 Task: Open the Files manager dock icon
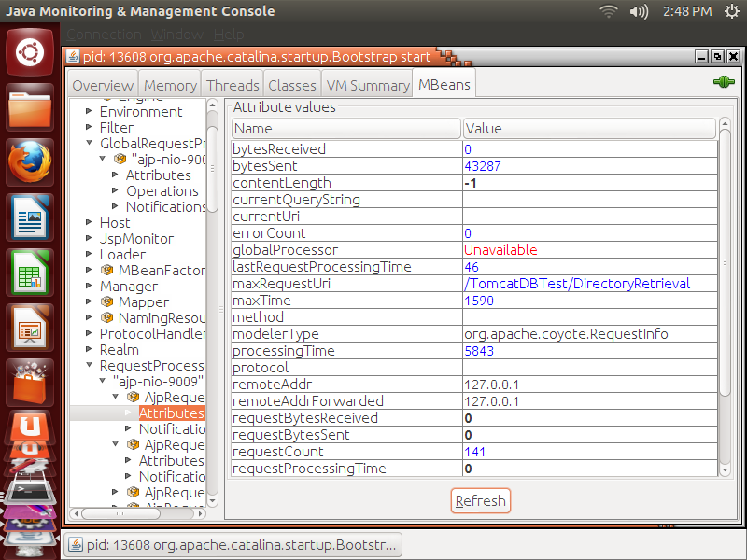[x=30, y=107]
